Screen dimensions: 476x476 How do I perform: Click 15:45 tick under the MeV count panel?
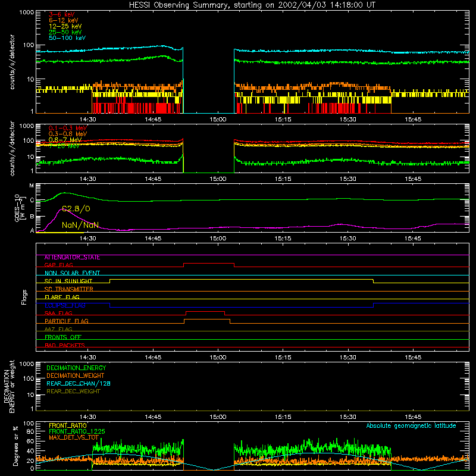coord(413,179)
